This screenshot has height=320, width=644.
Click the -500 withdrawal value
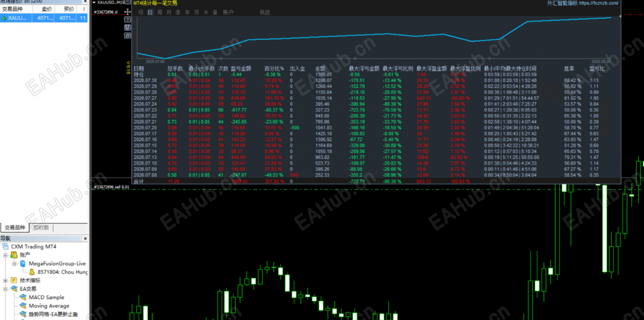(x=294, y=127)
